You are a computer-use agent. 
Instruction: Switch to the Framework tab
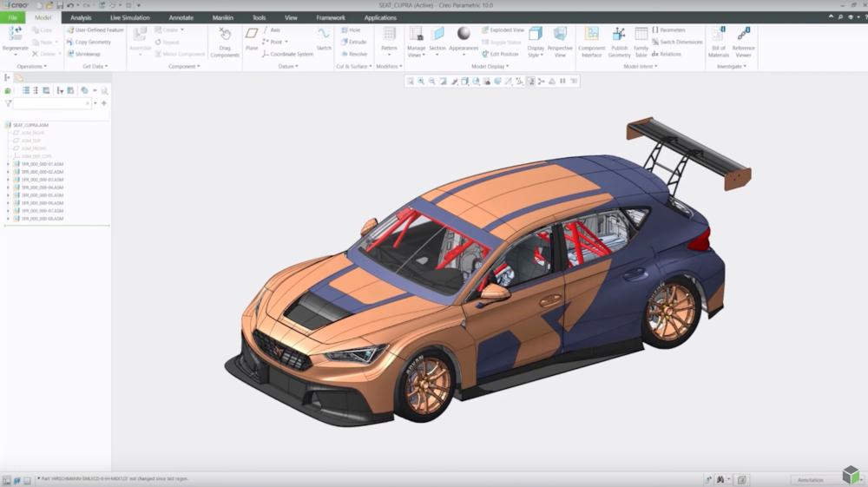point(331,17)
